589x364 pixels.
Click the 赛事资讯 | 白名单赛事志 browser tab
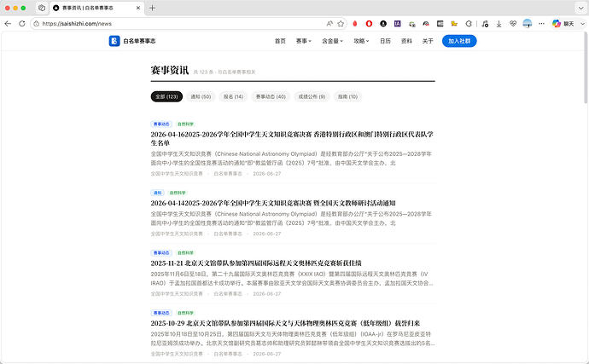pos(97,8)
